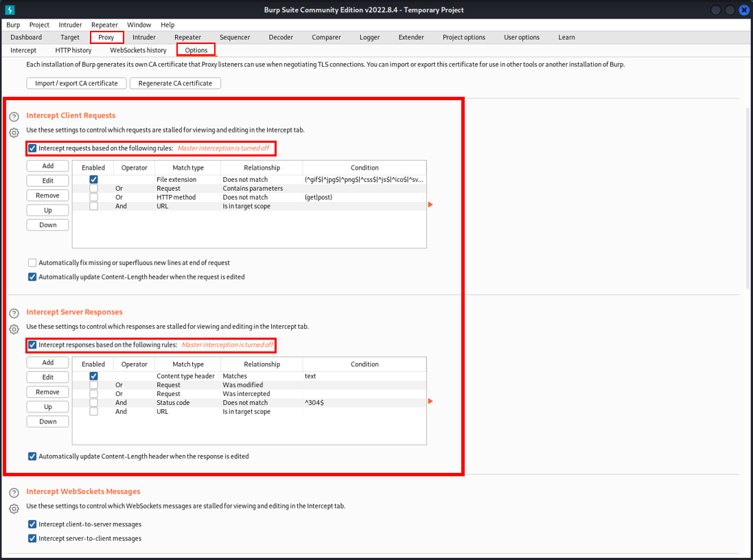Screen dimensions: 753x560
Task: Select the '(get|post)' condition cell
Action: 364,197
